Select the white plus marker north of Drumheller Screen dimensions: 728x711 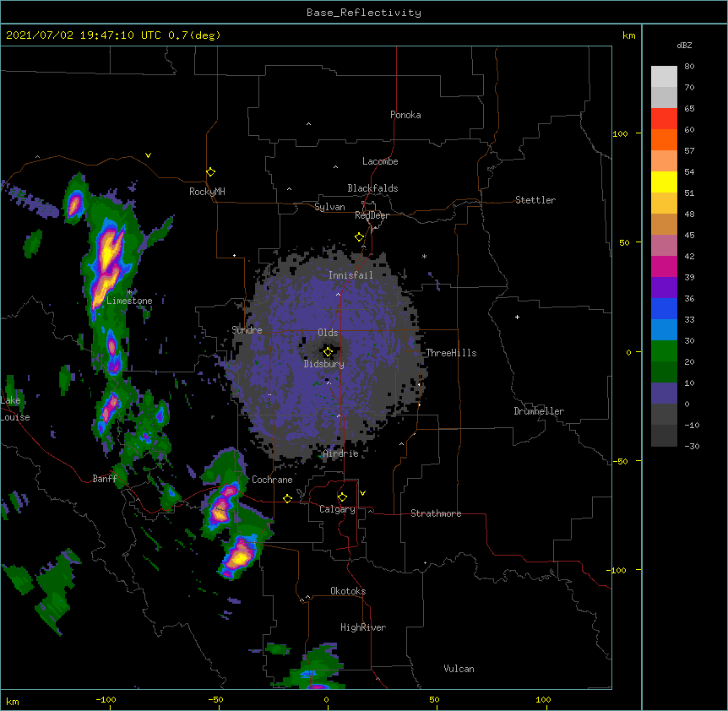point(517,317)
